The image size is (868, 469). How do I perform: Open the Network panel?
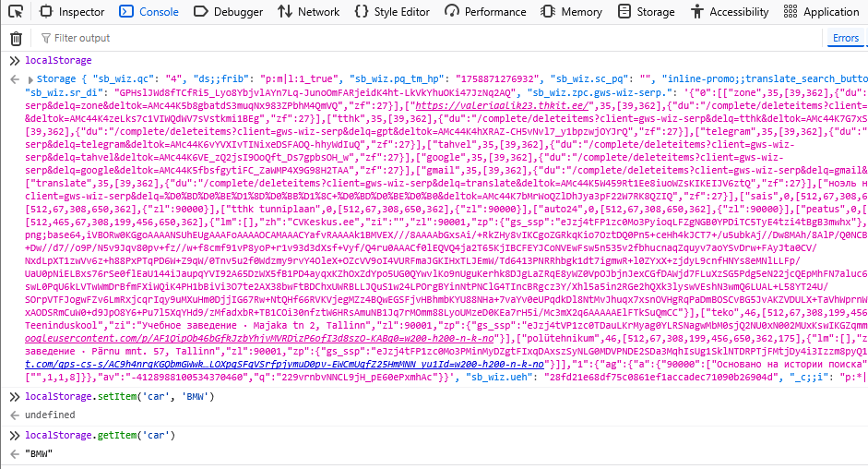point(309,12)
